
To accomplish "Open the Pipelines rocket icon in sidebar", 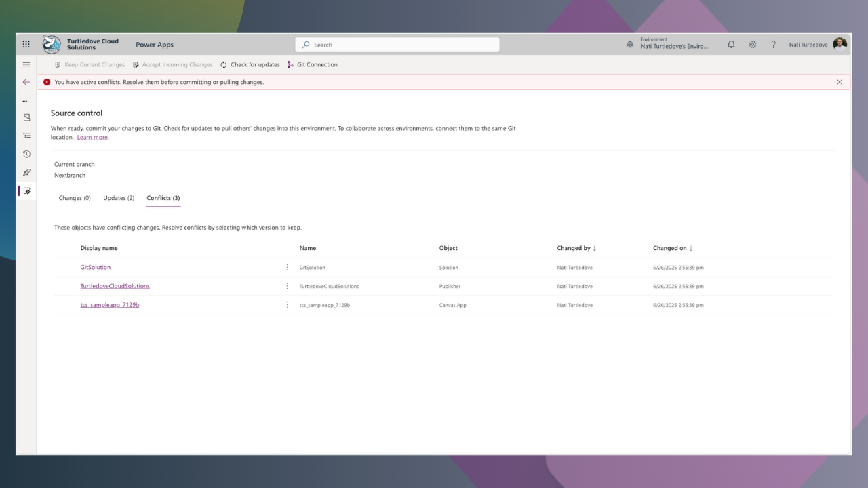I will coord(26,172).
